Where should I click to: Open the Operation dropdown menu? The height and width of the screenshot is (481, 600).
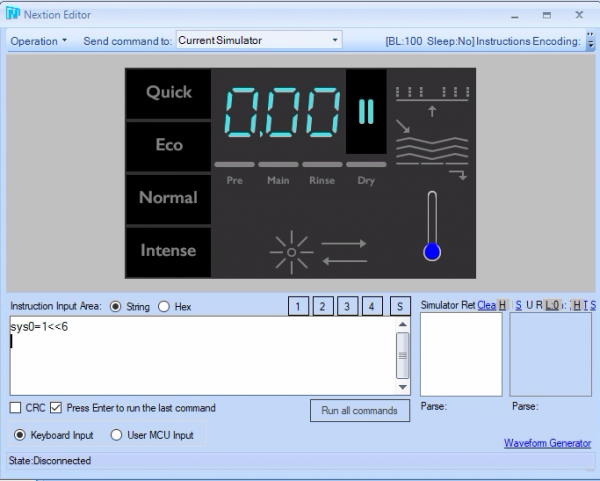[39, 41]
